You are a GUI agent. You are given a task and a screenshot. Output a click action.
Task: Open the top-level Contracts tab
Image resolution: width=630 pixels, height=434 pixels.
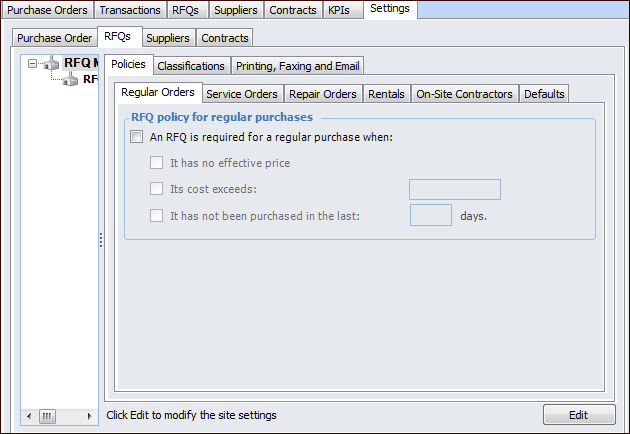[293, 10]
